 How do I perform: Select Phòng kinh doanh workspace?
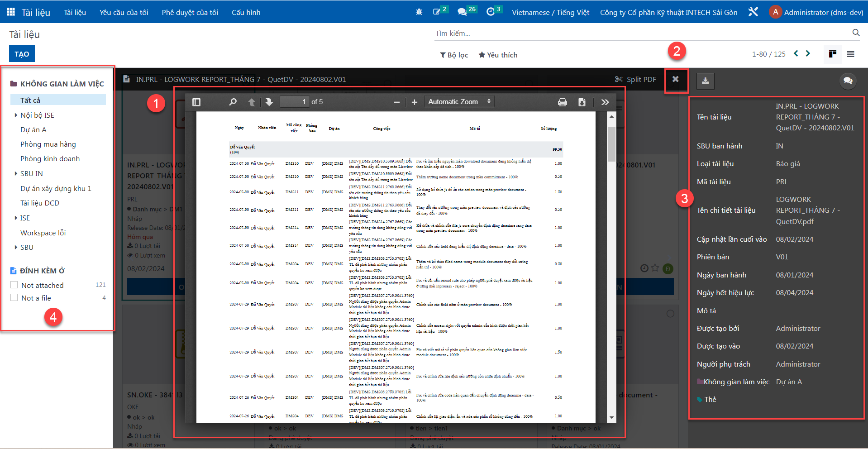tap(50, 158)
